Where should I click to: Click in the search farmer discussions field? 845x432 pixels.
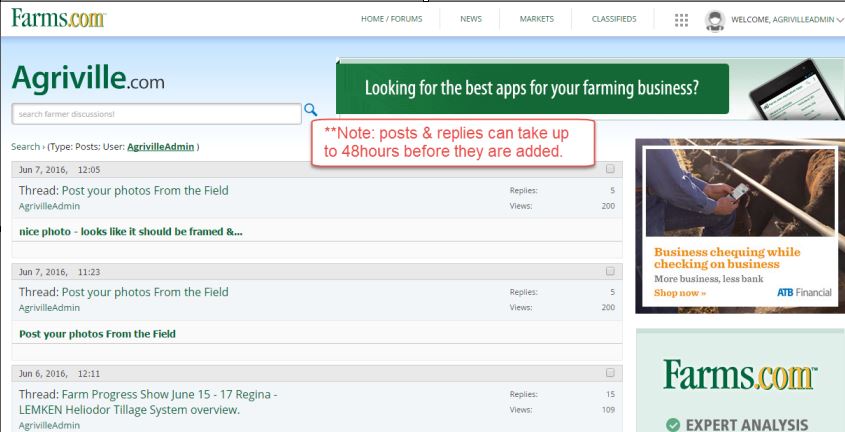coord(155,113)
